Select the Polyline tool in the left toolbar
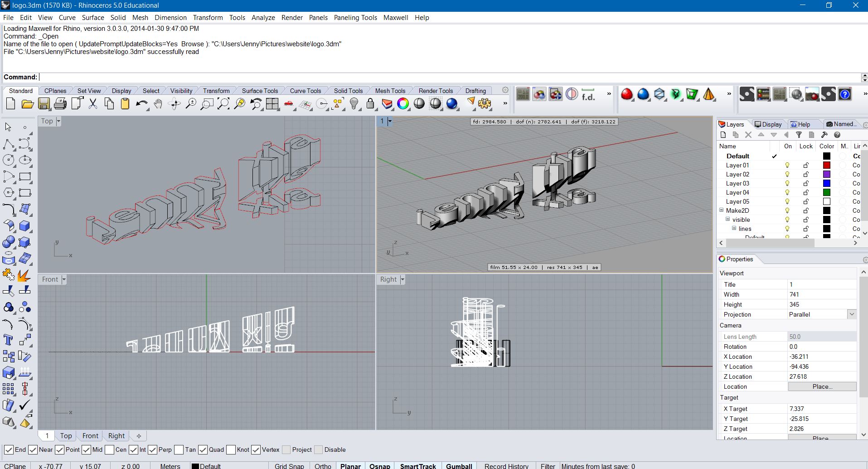The width and height of the screenshot is (868, 469). [9, 144]
